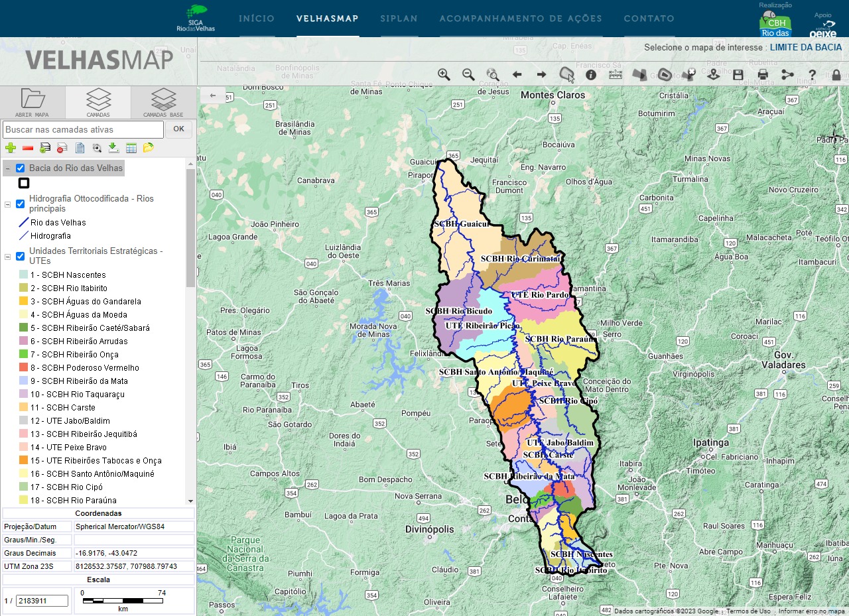Collapse Hidrografia Ottocodificada legend tree
This screenshot has width=849, height=616.
click(x=8, y=204)
